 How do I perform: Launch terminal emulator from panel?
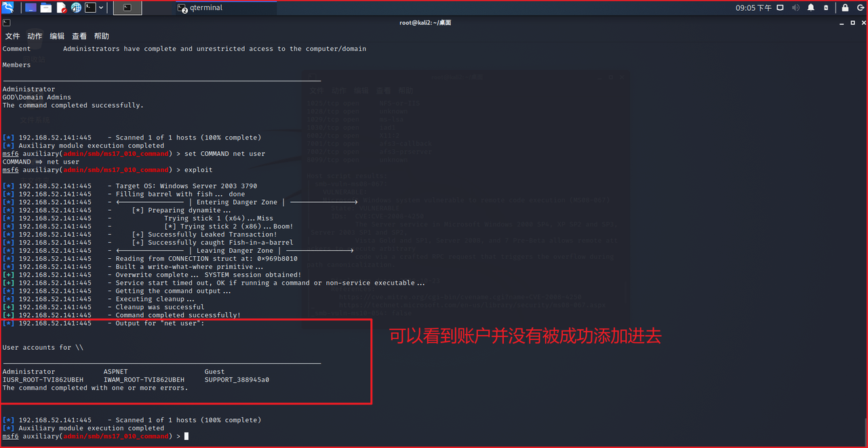(91, 7)
